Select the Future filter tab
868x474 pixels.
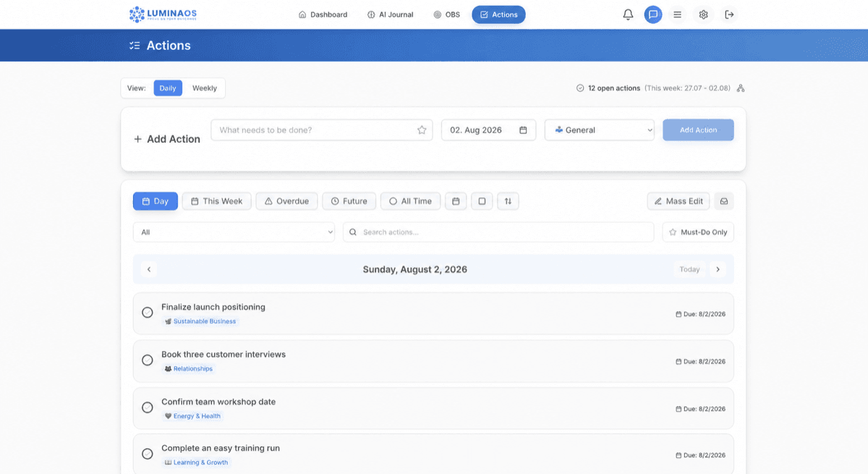click(349, 201)
